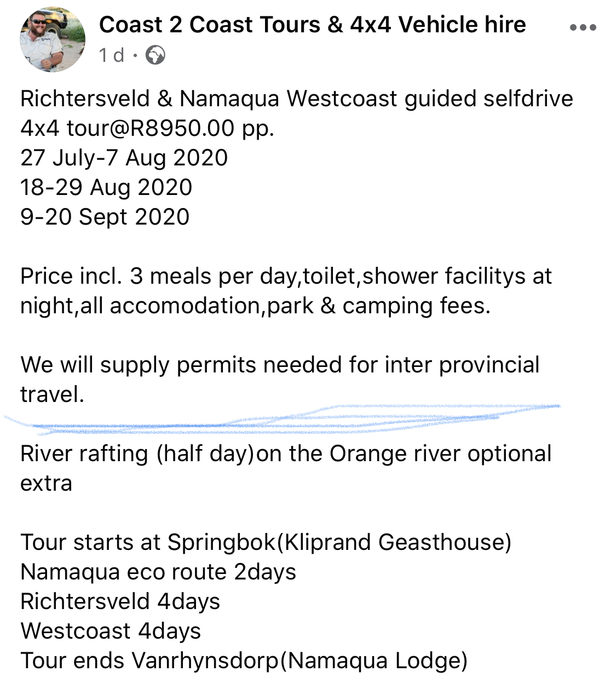Open the '1 d' post timestamp

[x=112, y=55]
